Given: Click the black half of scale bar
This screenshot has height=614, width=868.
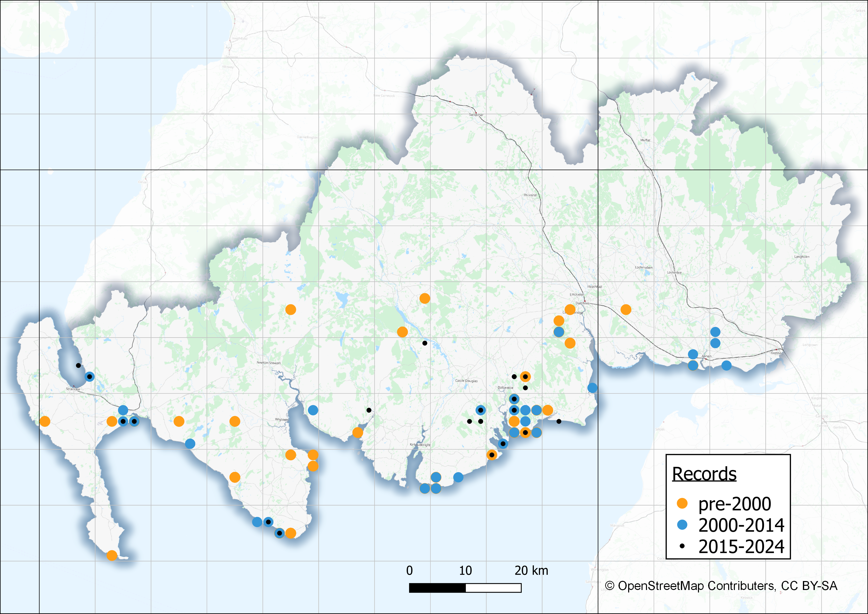Looking at the screenshot, I should (x=437, y=588).
